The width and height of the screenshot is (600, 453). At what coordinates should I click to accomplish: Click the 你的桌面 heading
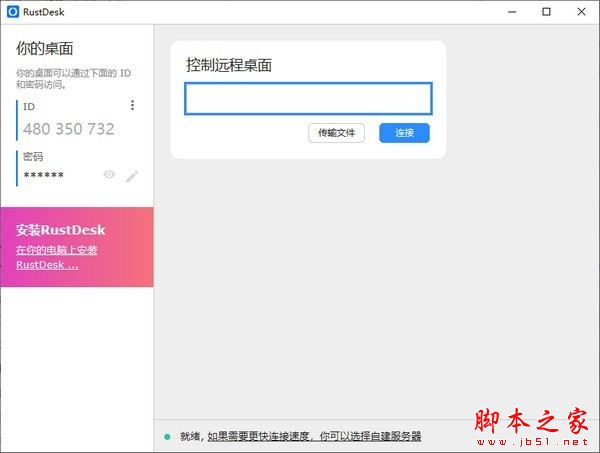click(x=44, y=49)
